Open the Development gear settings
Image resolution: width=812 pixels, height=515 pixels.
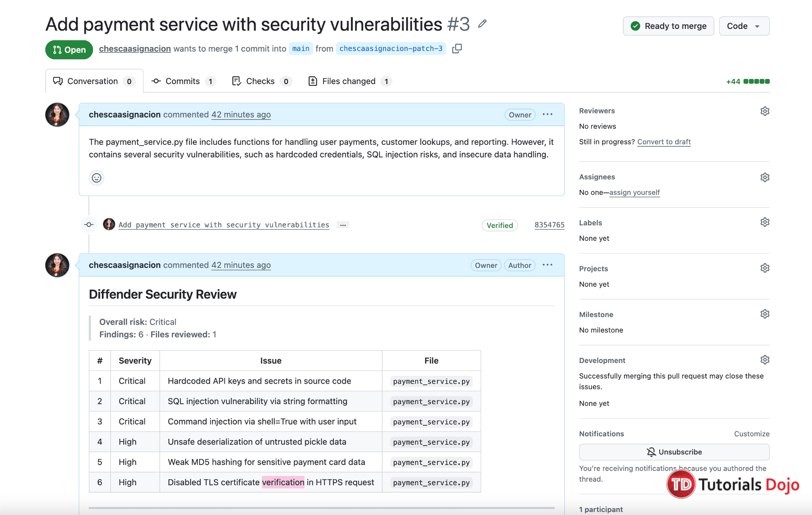tap(765, 360)
